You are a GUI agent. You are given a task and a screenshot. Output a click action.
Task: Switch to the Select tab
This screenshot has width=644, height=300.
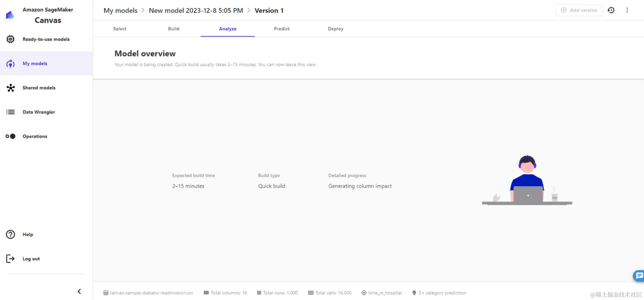tap(120, 29)
